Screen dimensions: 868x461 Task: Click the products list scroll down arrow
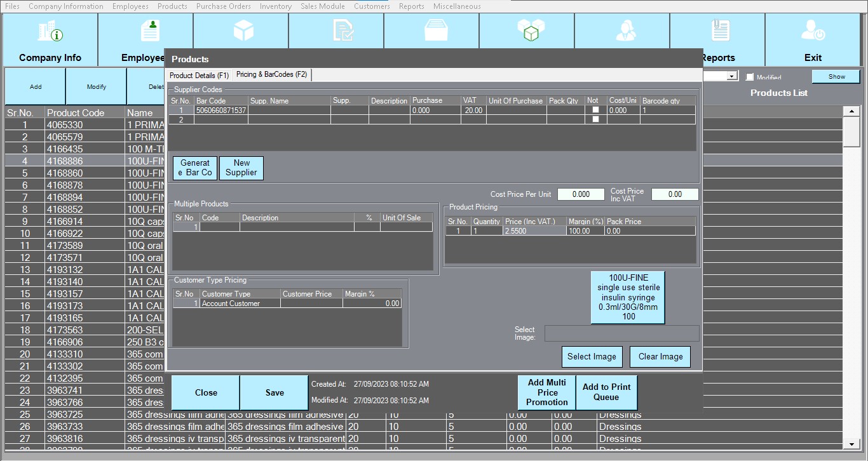[x=850, y=444]
